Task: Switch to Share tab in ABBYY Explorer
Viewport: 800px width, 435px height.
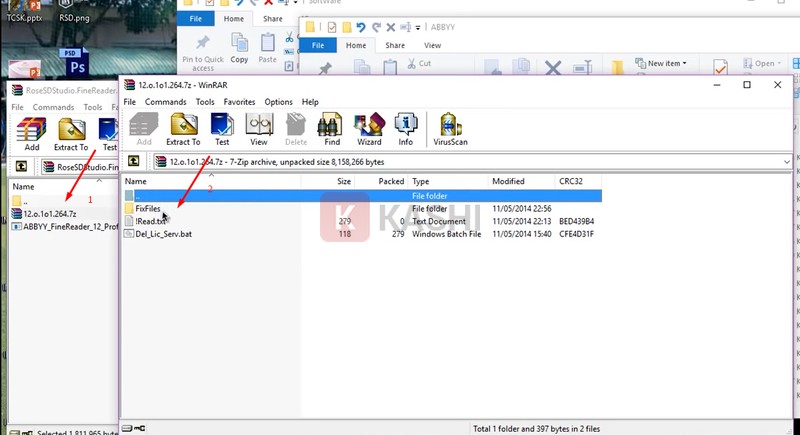Action: (x=395, y=45)
